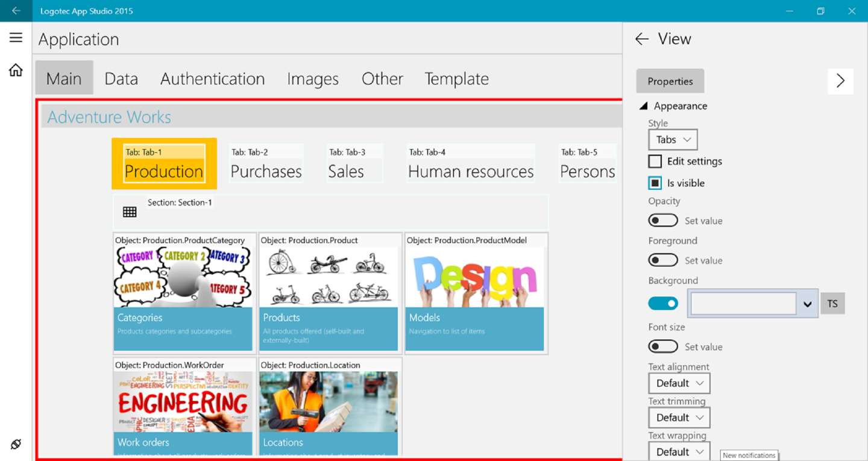The image size is (868, 461).
Task: Select the Production tab tile
Action: click(x=164, y=164)
